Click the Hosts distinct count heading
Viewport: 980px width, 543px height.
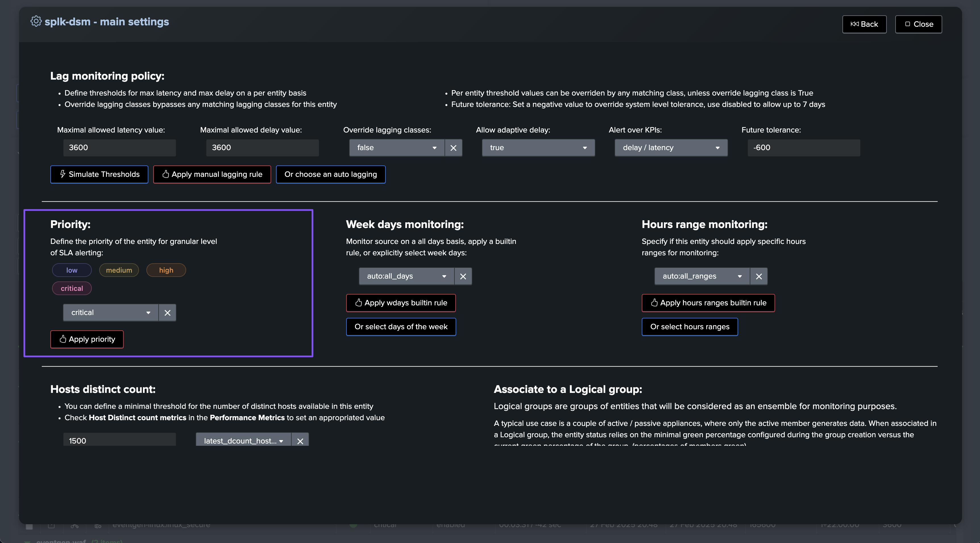[103, 389]
